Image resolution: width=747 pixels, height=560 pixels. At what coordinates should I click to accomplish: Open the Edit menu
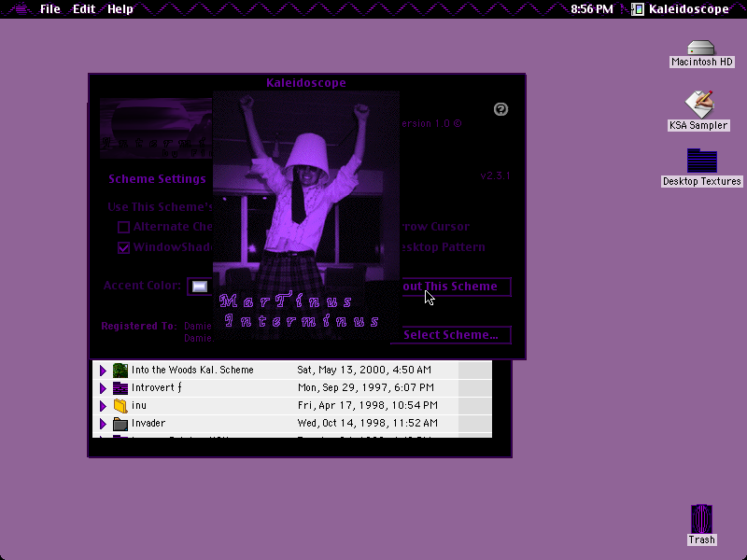(x=84, y=8)
